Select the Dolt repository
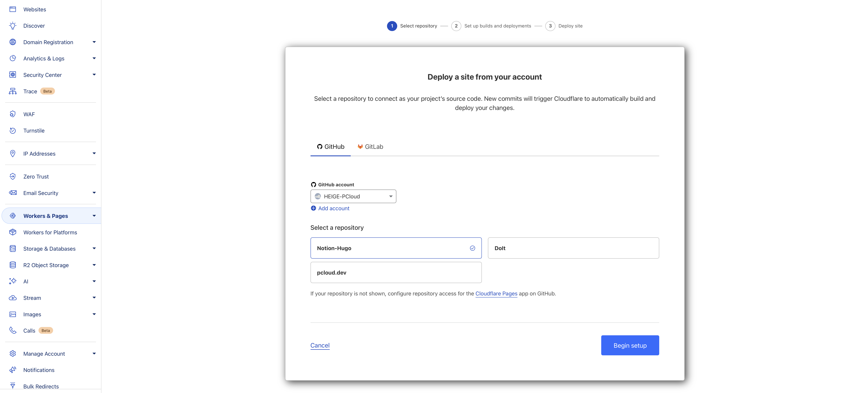Screen dimensions: 868x393 click(x=573, y=248)
